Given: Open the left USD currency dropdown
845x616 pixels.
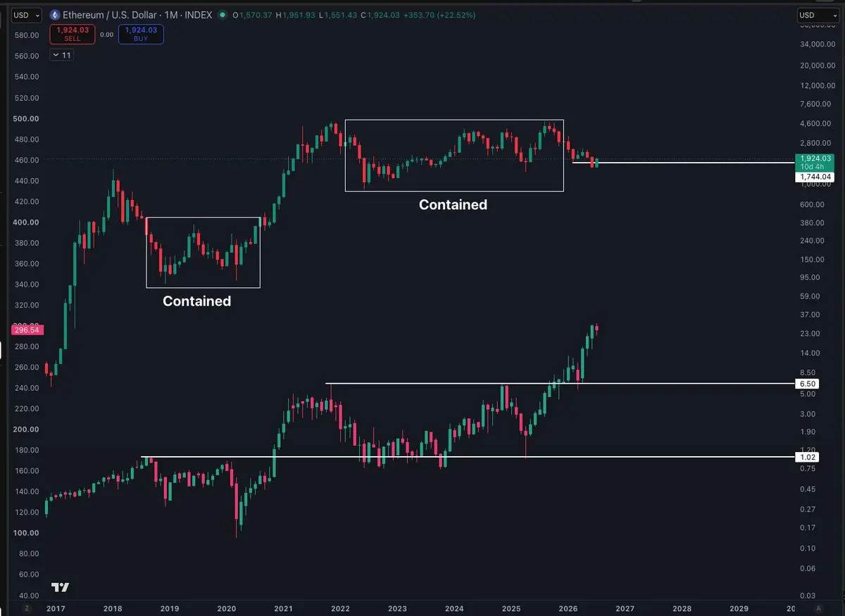Looking at the screenshot, I should tap(27, 15).
